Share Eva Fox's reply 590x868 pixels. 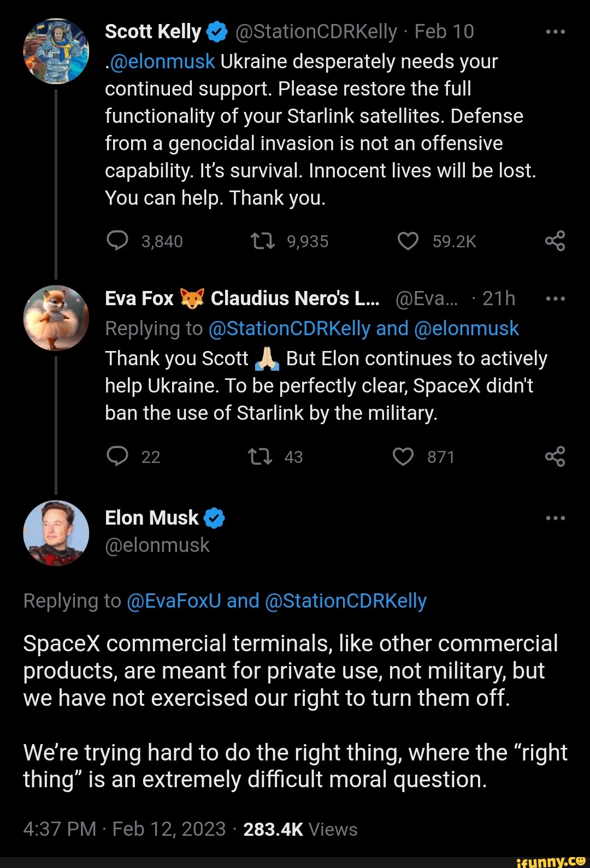pyautogui.click(x=555, y=456)
